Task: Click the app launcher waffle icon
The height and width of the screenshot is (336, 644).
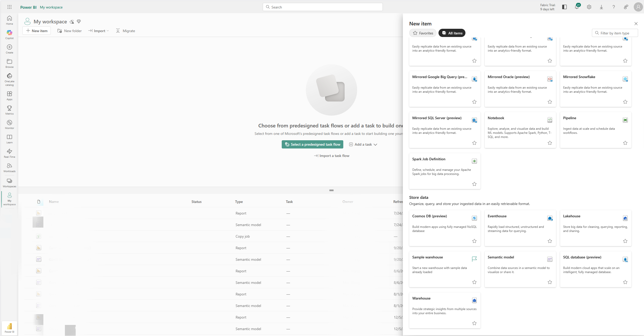Action: 9,7
